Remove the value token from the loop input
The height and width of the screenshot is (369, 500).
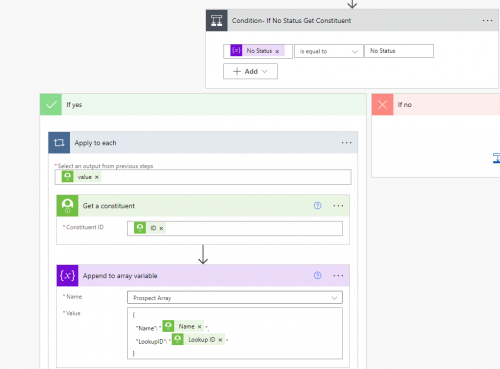click(97, 177)
